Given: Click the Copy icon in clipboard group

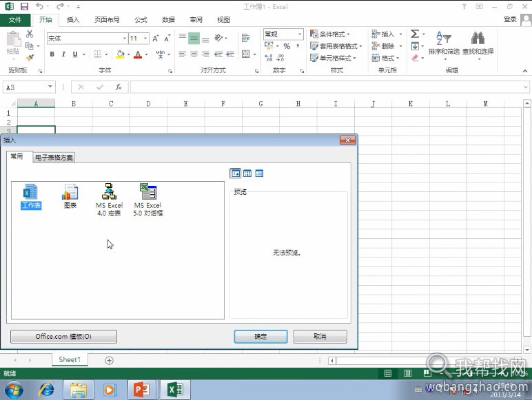Looking at the screenshot, I should [x=30, y=45].
